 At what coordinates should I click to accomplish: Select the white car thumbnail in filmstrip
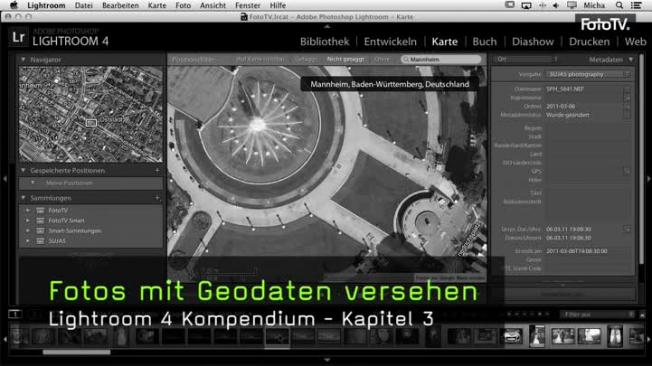(512, 336)
